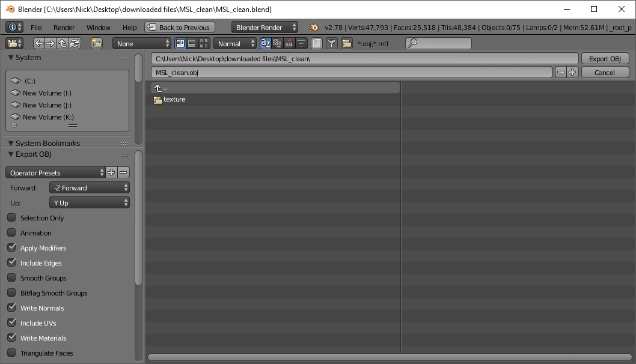The height and width of the screenshot is (364, 636).
Task: Collapse the System panel
Action: pos(11,58)
